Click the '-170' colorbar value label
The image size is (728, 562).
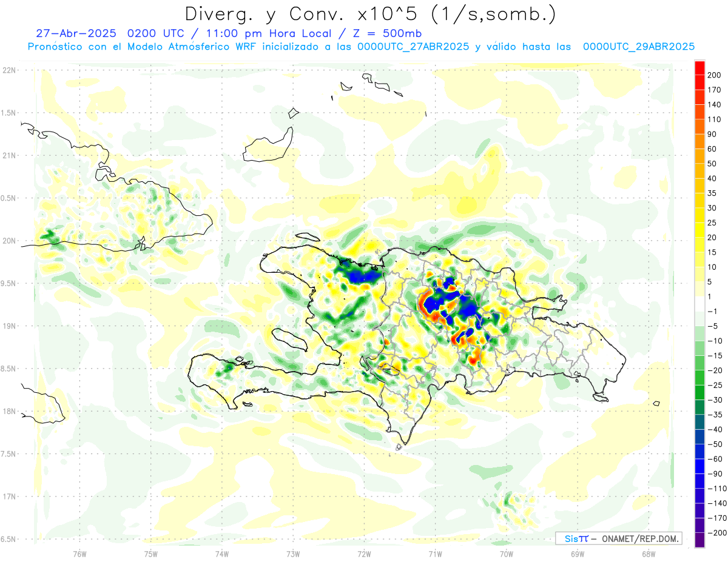click(717, 518)
